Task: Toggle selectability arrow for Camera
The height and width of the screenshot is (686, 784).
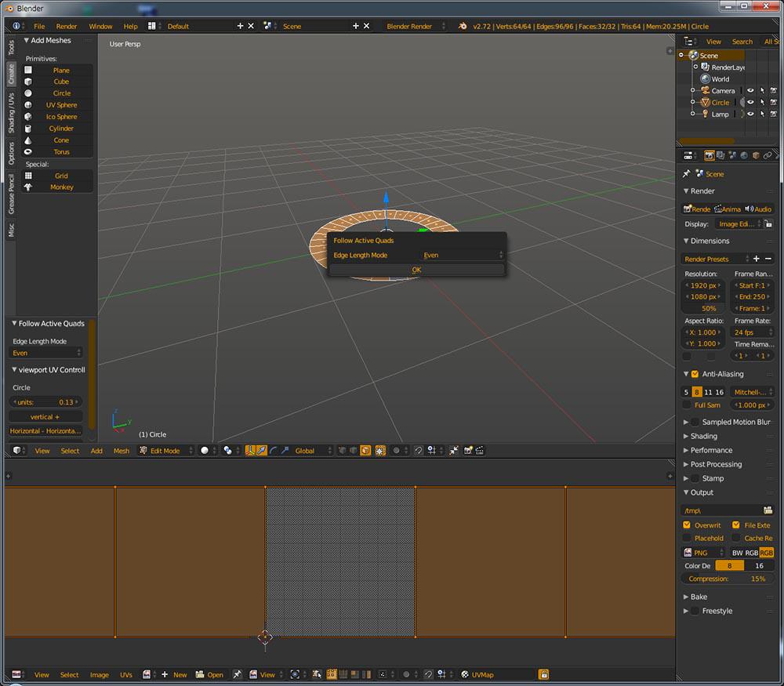Action: click(x=763, y=90)
